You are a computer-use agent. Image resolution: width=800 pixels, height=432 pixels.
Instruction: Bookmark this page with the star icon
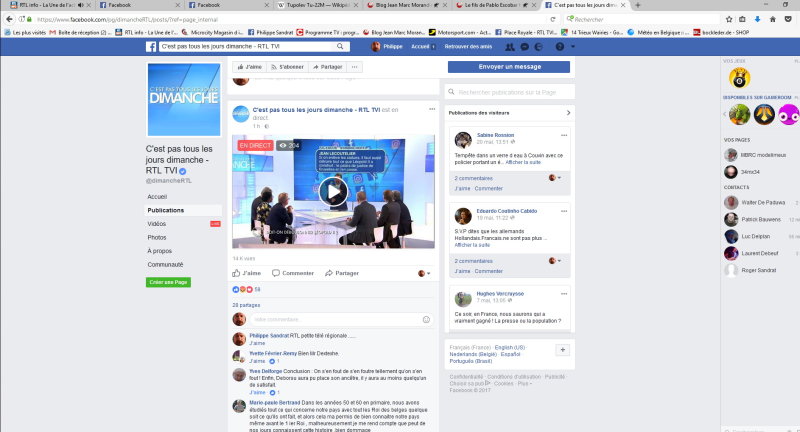pos(729,19)
